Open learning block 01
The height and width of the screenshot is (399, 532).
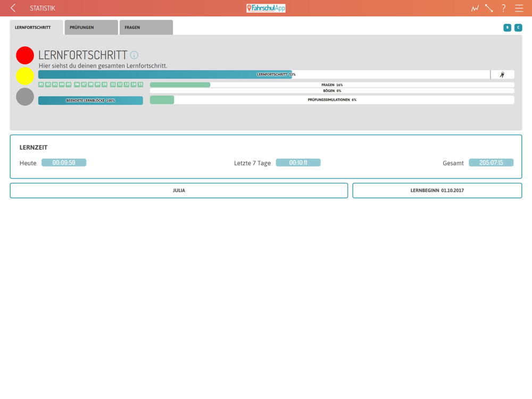pyautogui.click(x=41, y=85)
